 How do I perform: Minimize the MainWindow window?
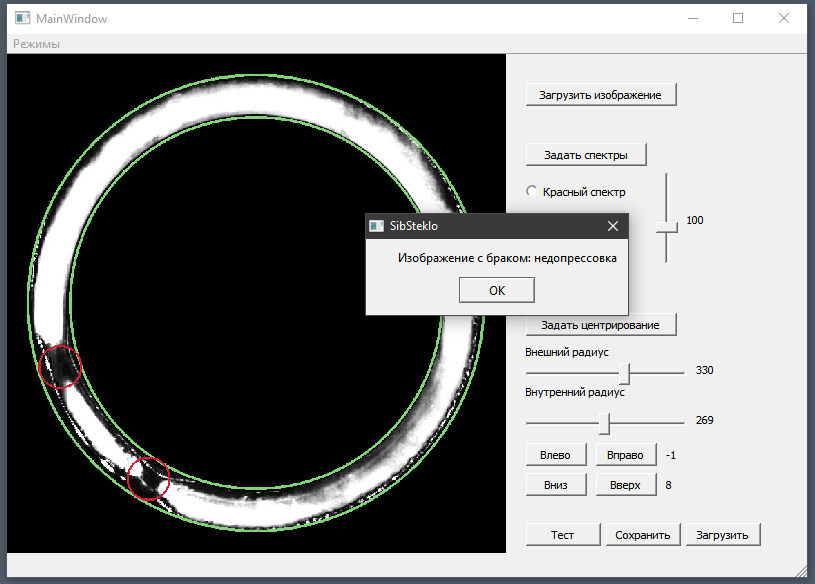click(x=693, y=18)
